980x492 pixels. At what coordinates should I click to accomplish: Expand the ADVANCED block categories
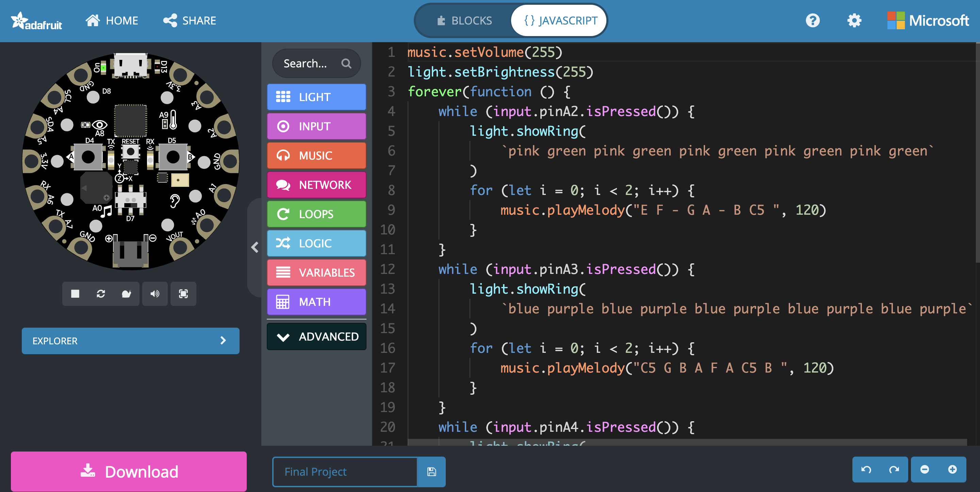[316, 337]
